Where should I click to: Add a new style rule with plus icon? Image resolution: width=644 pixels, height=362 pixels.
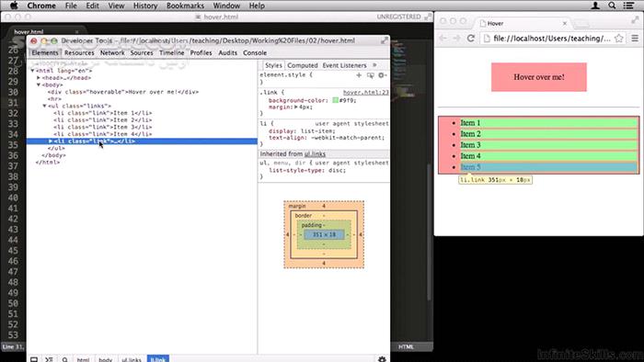tap(359, 75)
